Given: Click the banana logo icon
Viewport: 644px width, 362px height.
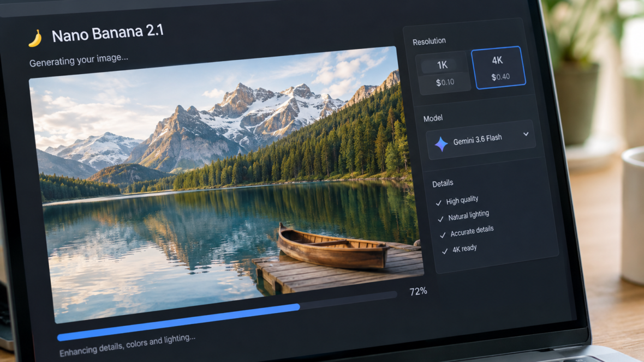Looking at the screenshot, I should (35, 39).
